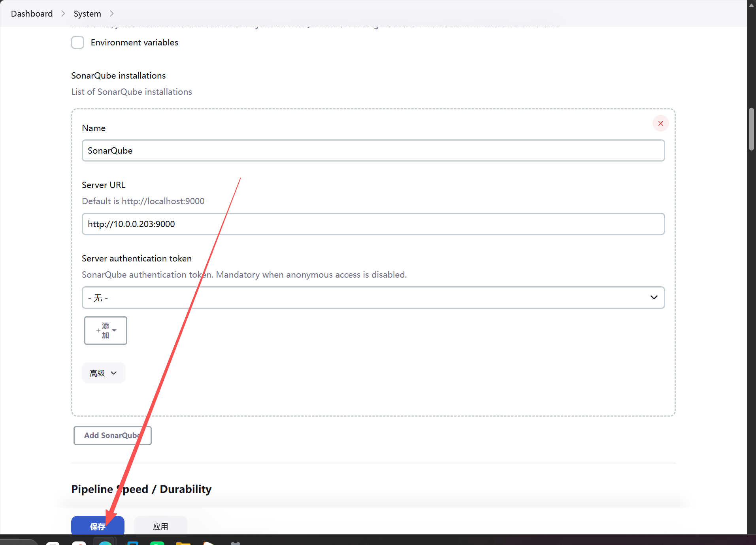Click the Add SonarQube button

click(113, 435)
